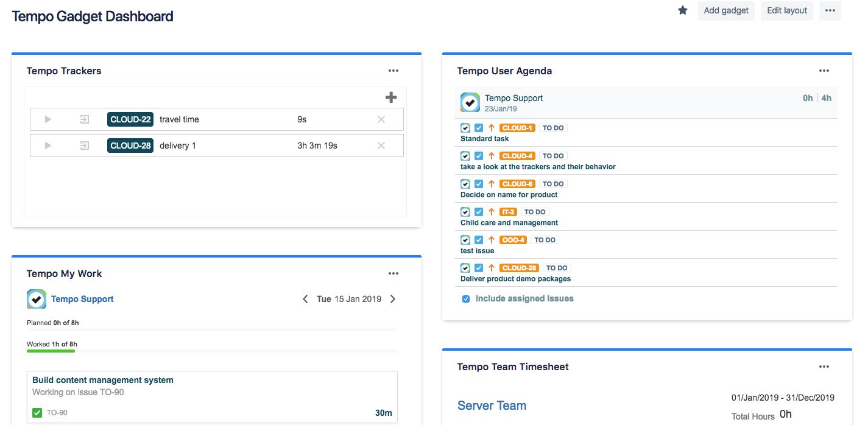Toggle Include assigned Issues checkbox

466,299
